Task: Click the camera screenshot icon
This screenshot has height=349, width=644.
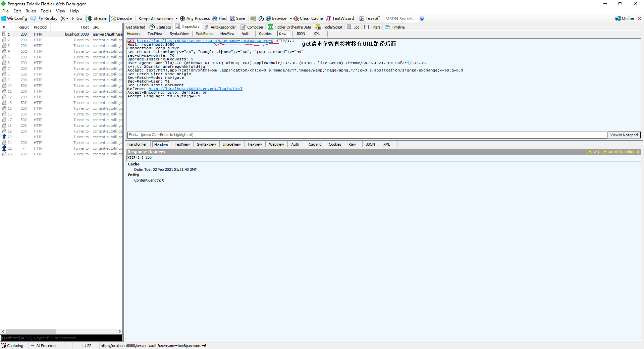Action: pos(253,18)
